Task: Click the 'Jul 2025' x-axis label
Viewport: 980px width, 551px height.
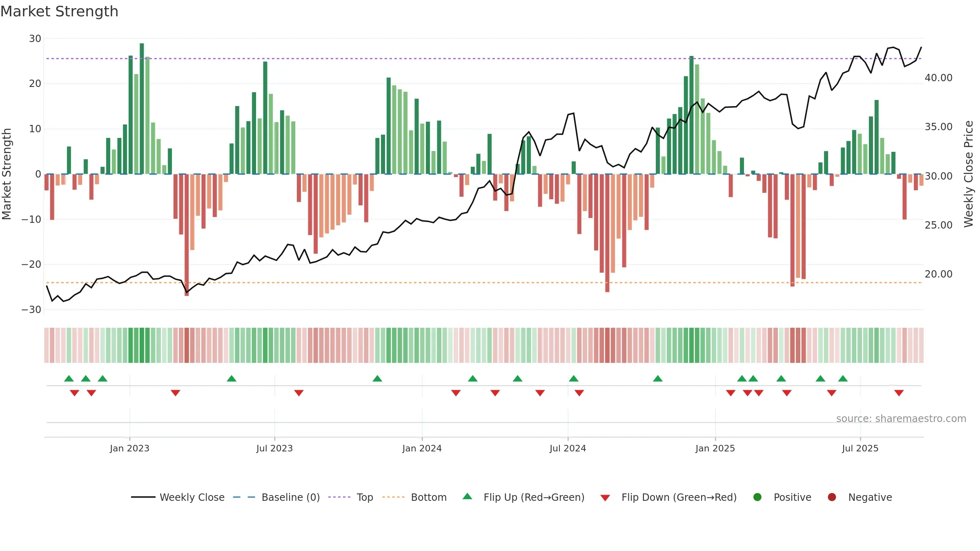Action: pos(860,448)
